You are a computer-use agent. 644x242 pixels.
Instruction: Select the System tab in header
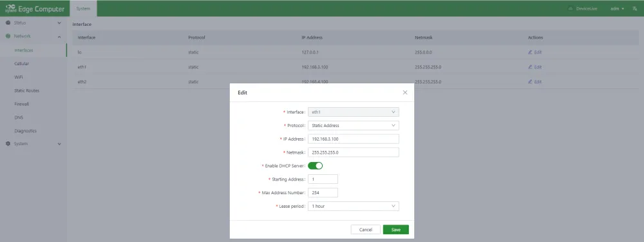[83, 8]
